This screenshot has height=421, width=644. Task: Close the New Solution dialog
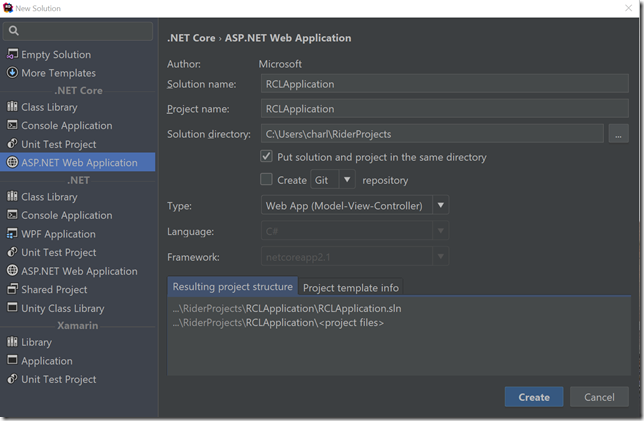coord(628,8)
